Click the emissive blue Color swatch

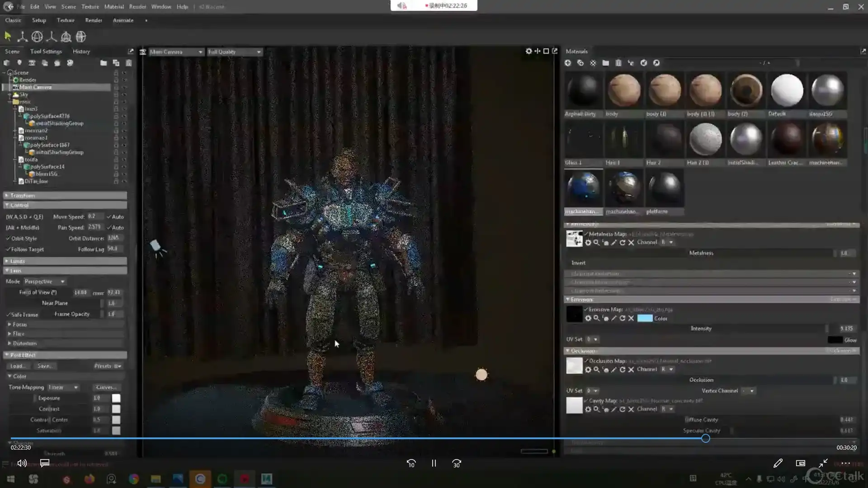[645, 319]
